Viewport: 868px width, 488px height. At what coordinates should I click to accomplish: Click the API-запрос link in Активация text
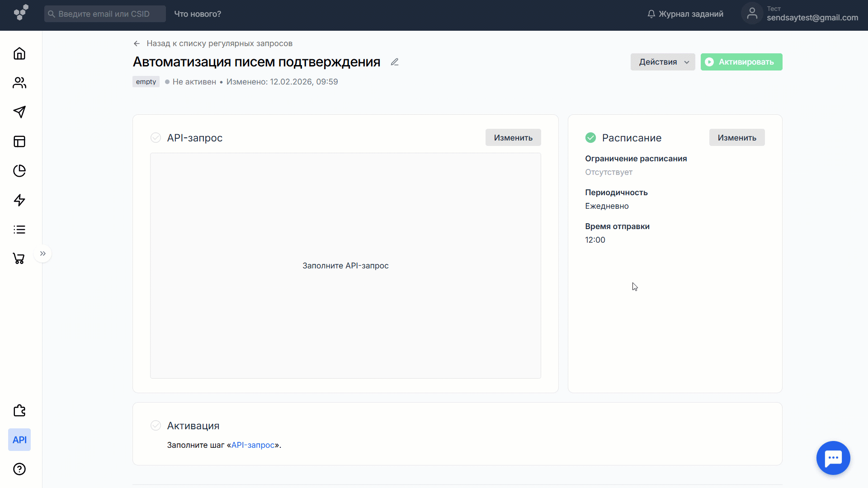point(253,445)
